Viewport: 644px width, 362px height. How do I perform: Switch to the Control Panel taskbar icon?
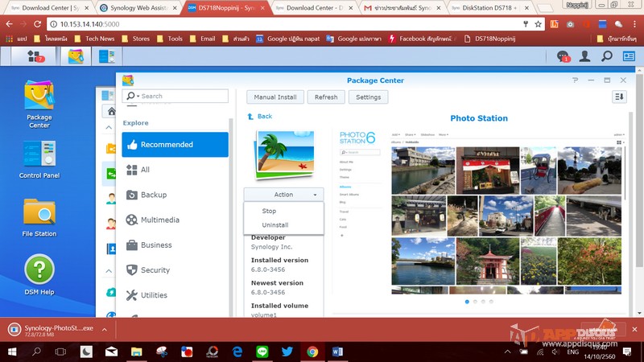point(107,56)
